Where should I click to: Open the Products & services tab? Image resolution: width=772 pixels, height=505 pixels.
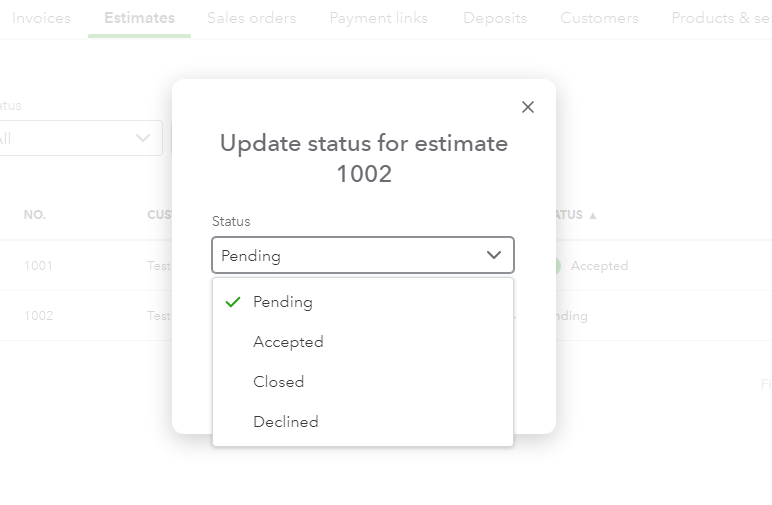point(720,18)
